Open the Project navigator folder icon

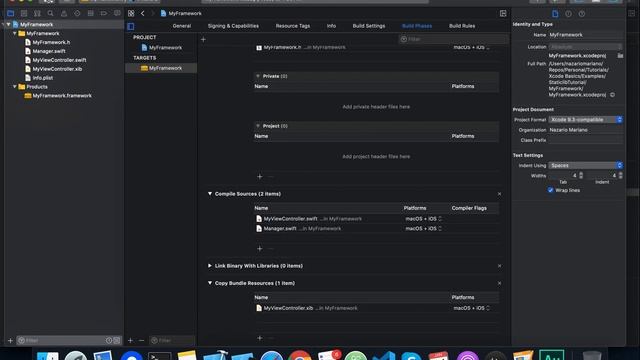point(11,13)
